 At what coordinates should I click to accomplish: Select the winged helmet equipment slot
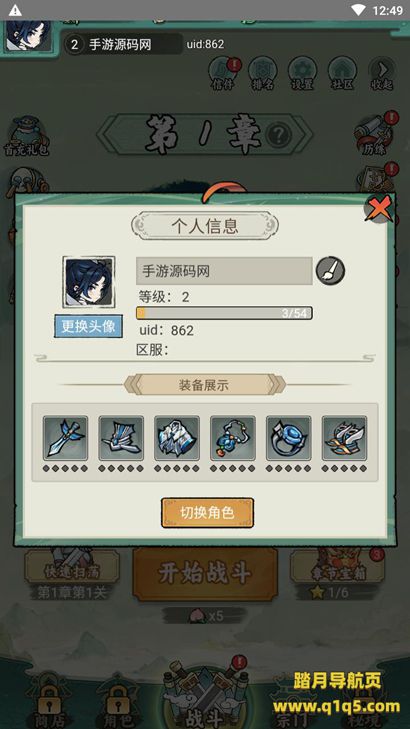pyautogui.click(x=344, y=438)
